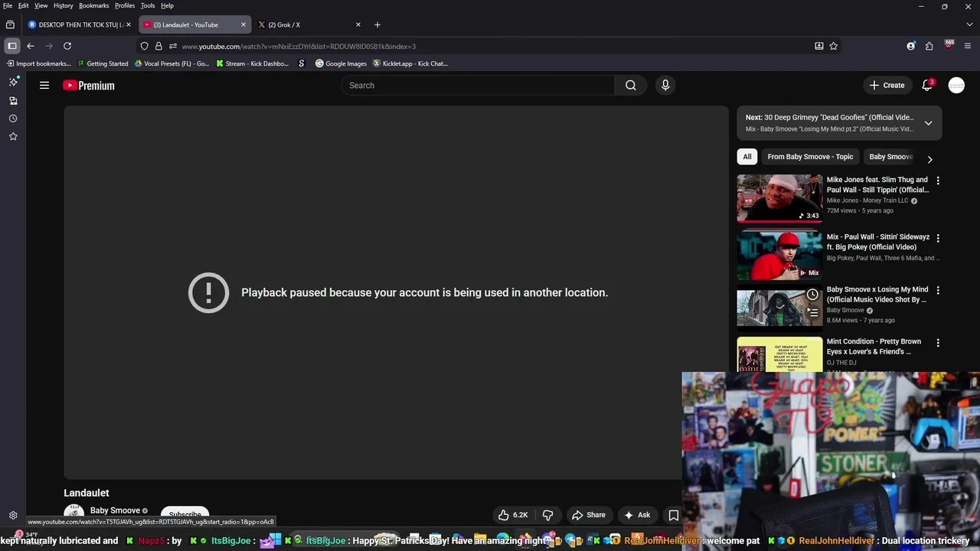The width and height of the screenshot is (980, 551).
Task: Bookmark this page with the star
Action: [834, 46]
